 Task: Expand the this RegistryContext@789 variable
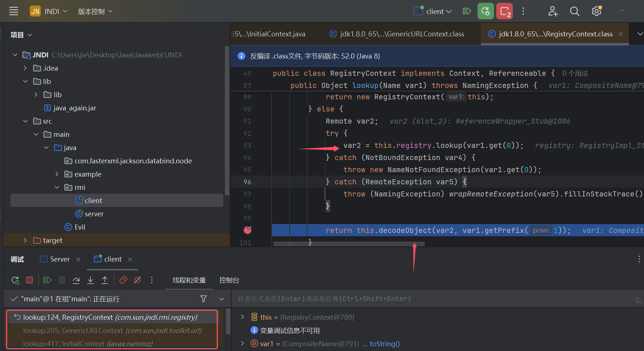[242, 317]
